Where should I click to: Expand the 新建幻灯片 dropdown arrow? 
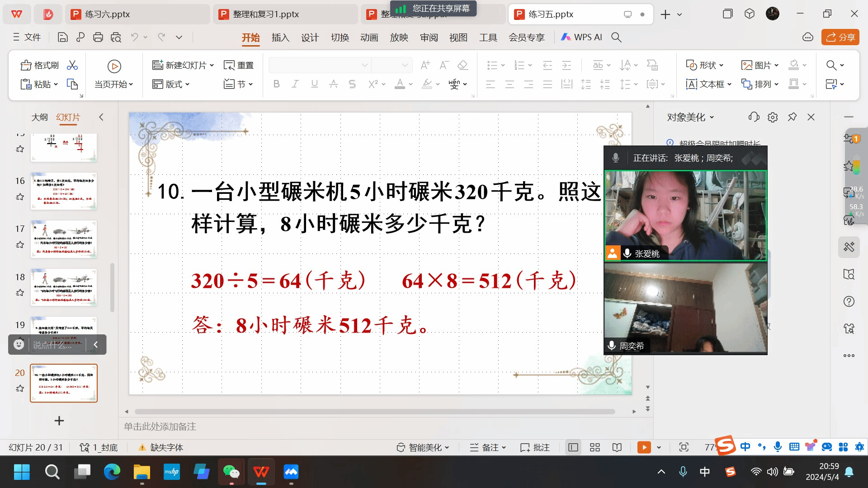[x=212, y=66]
